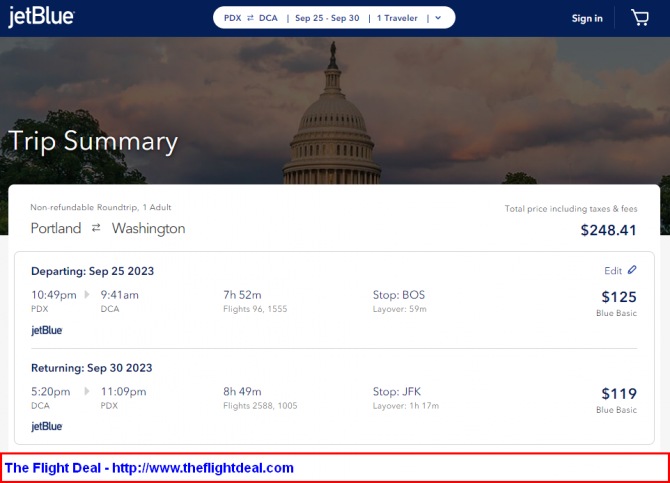Image resolution: width=670 pixels, height=483 pixels.
Task: Click the 8h 49m duration
Action: click(242, 391)
